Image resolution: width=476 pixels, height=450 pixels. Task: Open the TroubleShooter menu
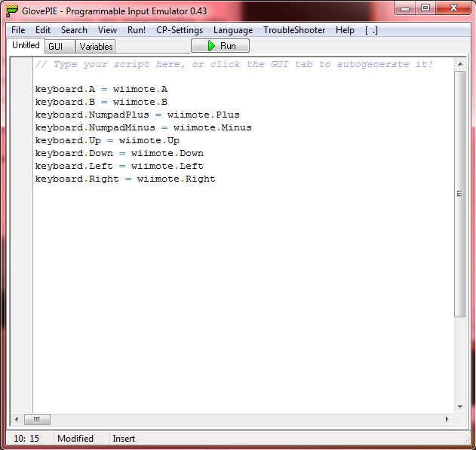294,30
